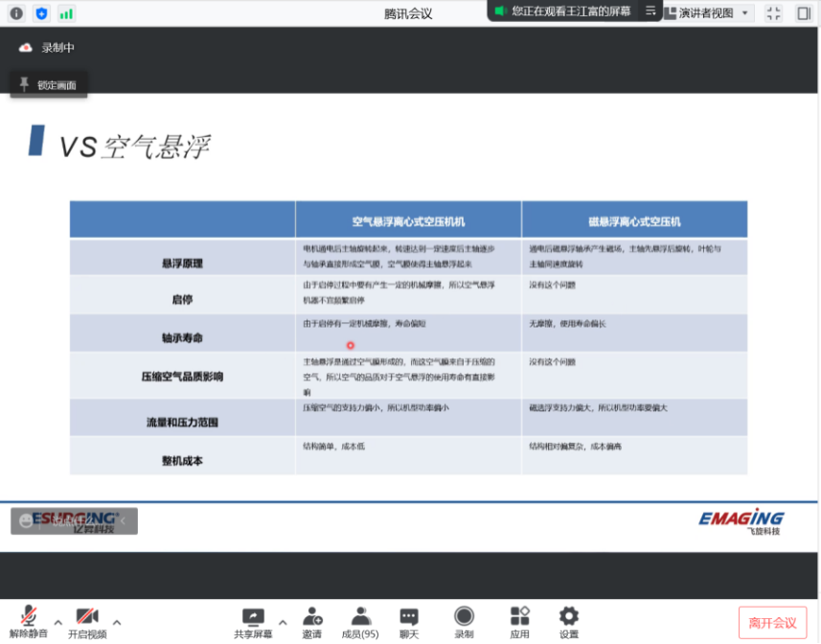Exit full screen using the arrows icon
Image resolution: width=821 pixels, height=644 pixels.
pyautogui.click(x=773, y=13)
